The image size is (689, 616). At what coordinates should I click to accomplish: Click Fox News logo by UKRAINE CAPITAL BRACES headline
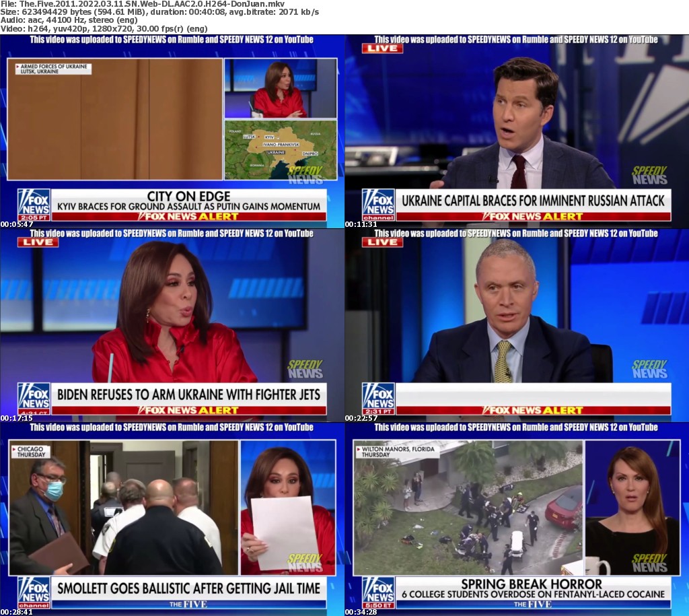[378, 205]
